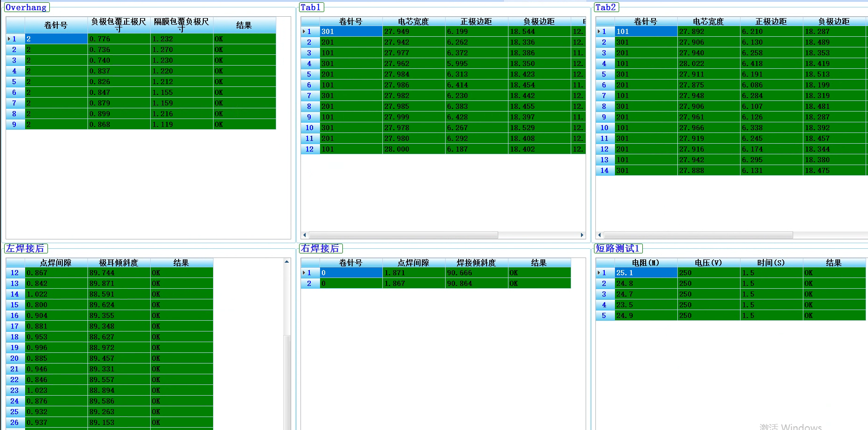Click row header 14 in Tab2 table

(x=605, y=171)
